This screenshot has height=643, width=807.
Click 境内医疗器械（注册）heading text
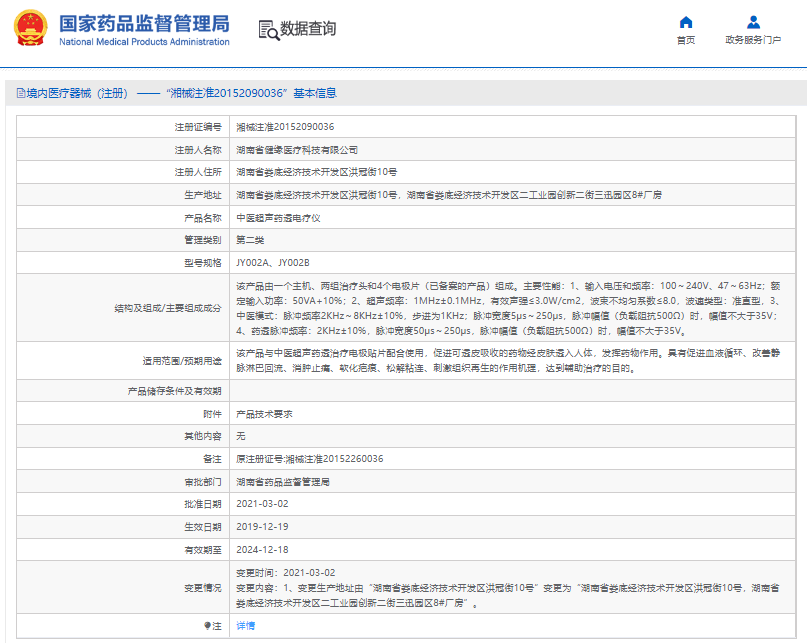click(77, 93)
